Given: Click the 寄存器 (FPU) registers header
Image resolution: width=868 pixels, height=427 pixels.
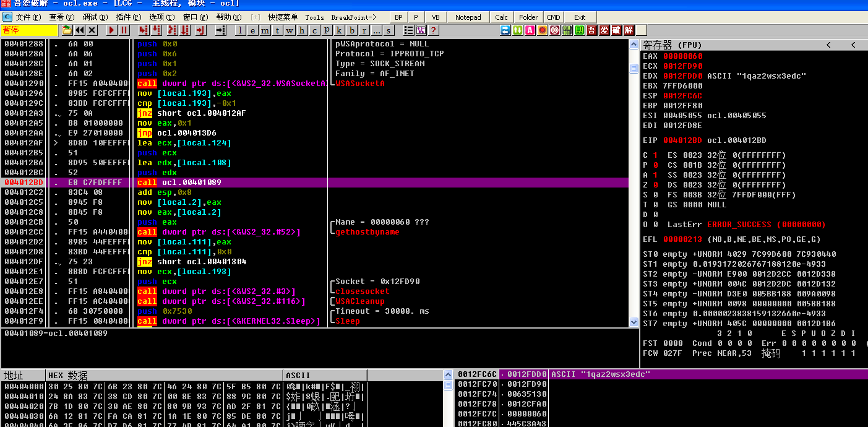Looking at the screenshot, I should point(672,45).
